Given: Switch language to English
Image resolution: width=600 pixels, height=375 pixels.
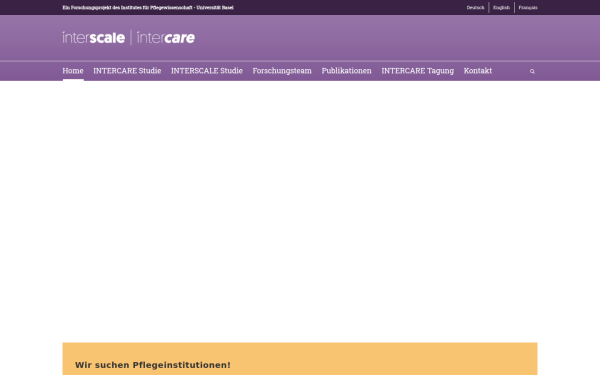Looking at the screenshot, I should 501,8.
